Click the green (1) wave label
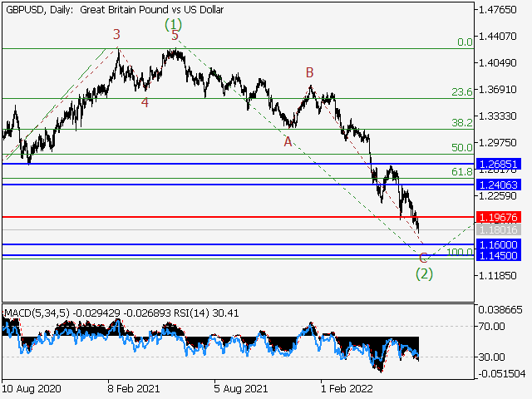The height and width of the screenshot is (399, 532). coord(173,25)
